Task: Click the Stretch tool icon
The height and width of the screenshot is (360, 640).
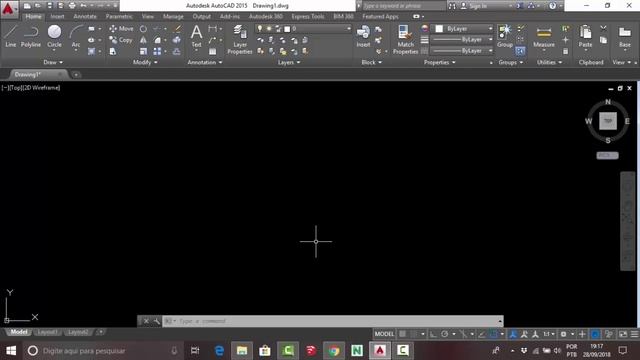Action: [113, 51]
